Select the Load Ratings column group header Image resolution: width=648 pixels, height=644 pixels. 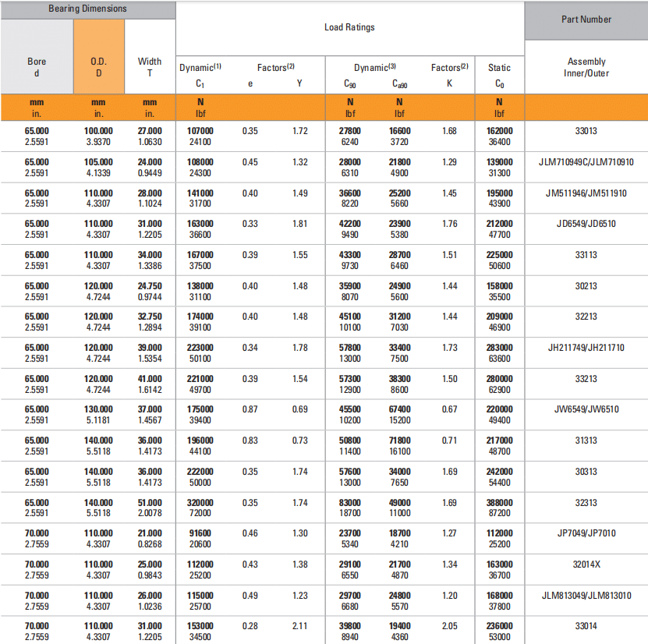click(x=349, y=27)
